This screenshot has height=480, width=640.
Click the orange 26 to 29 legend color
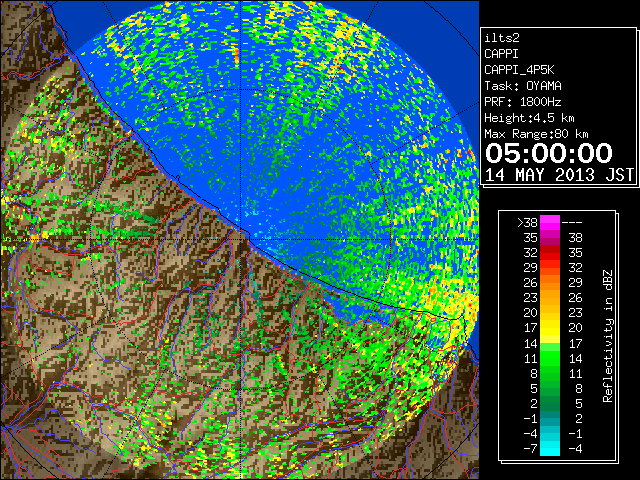point(550,283)
